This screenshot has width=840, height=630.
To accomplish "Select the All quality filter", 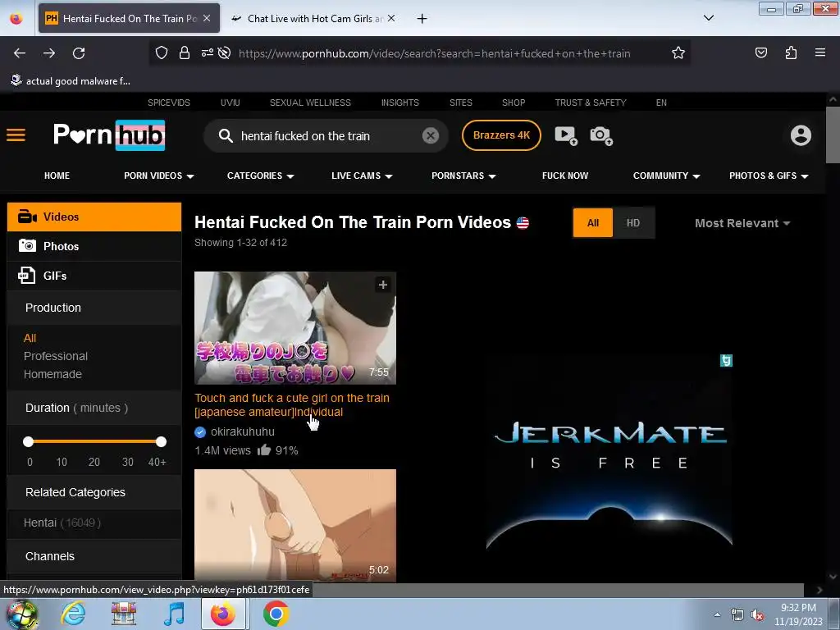I will (x=592, y=223).
